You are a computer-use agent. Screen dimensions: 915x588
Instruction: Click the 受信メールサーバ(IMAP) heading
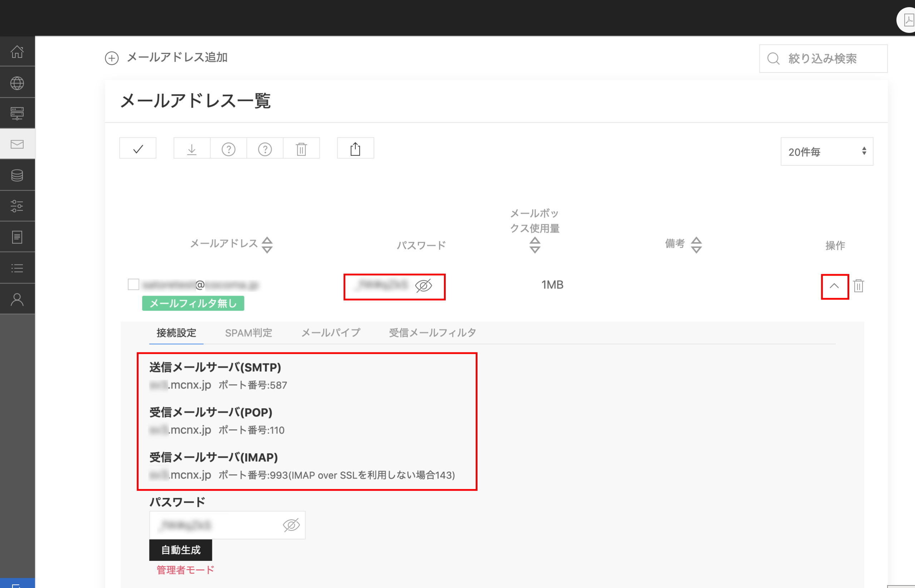(213, 458)
